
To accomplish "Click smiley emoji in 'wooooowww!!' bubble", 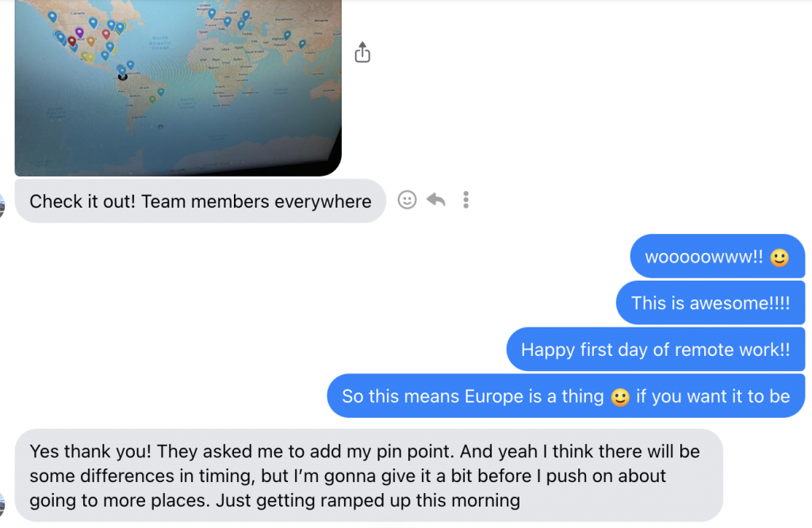I will coord(779,258).
